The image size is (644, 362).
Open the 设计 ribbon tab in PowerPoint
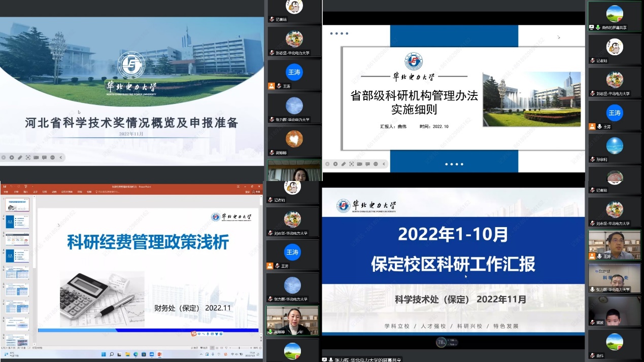(36, 192)
